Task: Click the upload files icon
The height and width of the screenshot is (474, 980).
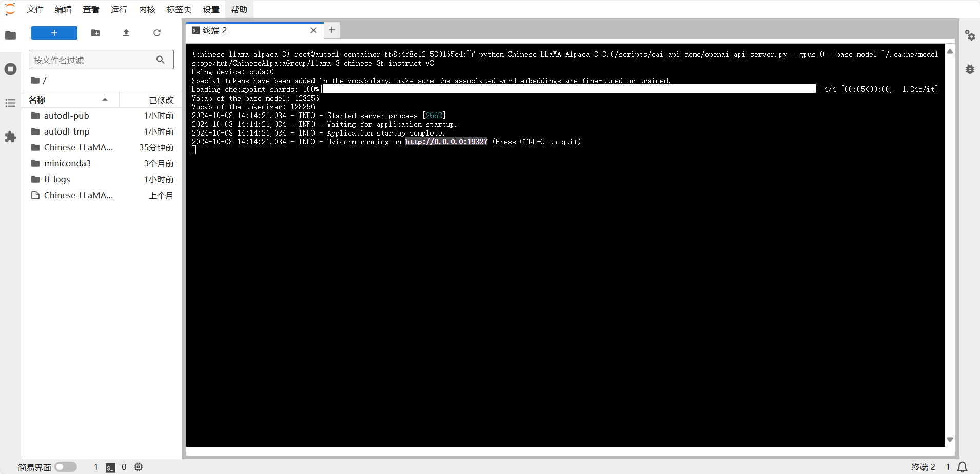Action: click(x=126, y=33)
